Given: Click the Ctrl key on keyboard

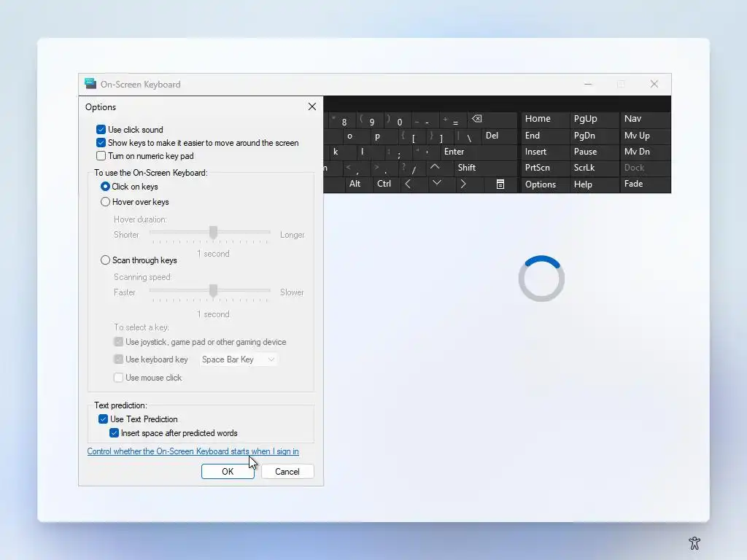Looking at the screenshot, I should 385,184.
